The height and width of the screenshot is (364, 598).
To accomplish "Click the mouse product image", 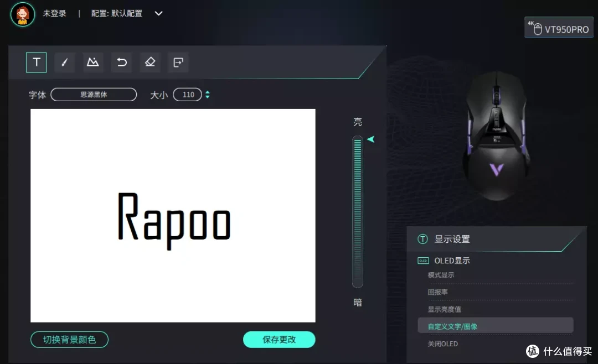I will pos(497,136).
